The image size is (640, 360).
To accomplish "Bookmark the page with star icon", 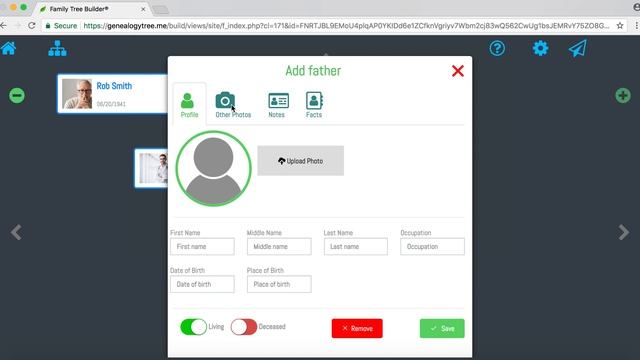I will pos(620,25).
